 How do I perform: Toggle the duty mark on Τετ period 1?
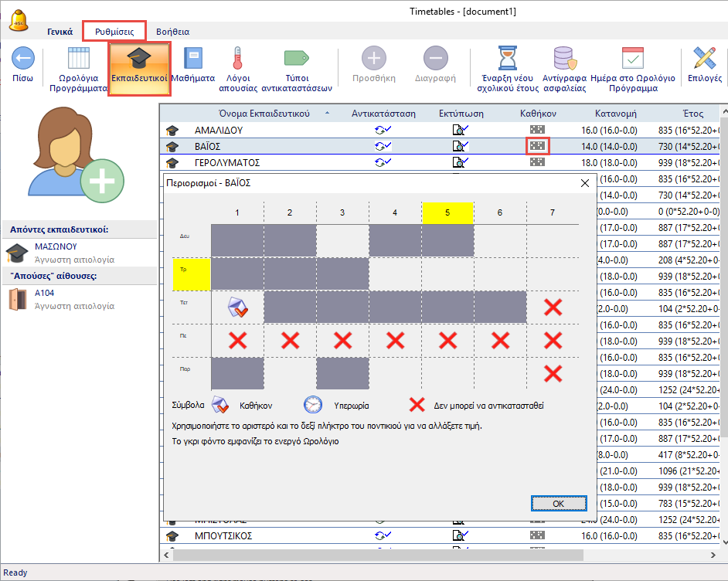238,307
